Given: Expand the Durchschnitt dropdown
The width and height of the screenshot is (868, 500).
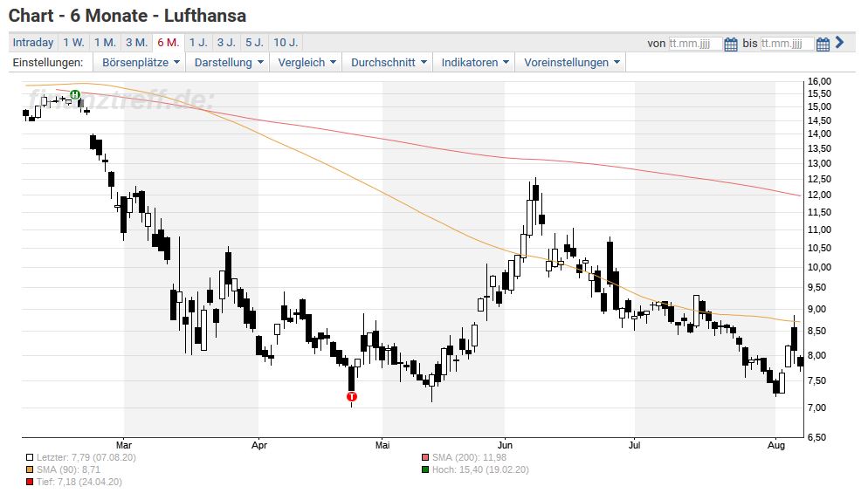Looking at the screenshot, I should [389, 63].
